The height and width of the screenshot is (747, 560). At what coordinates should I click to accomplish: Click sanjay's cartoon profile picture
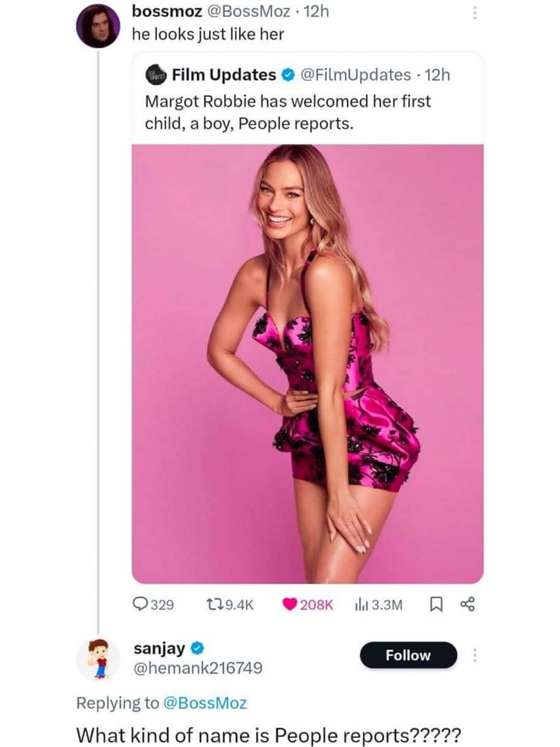(x=99, y=658)
